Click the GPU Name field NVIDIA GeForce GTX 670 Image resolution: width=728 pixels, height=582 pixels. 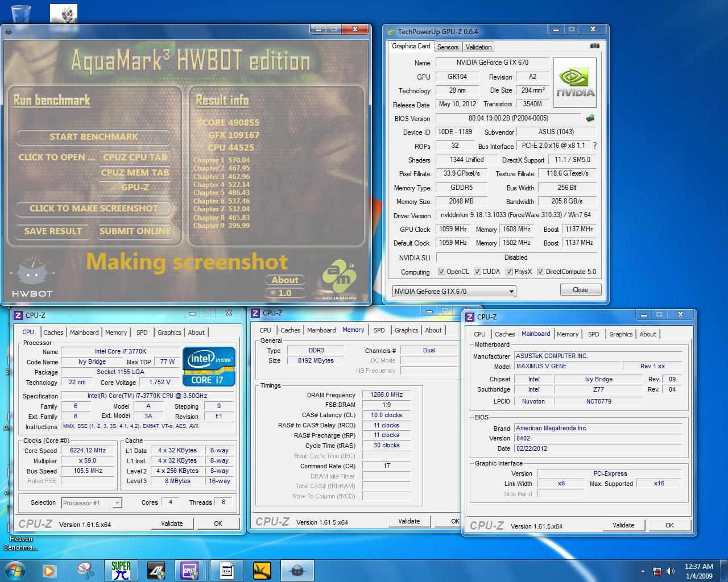point(493,63)
